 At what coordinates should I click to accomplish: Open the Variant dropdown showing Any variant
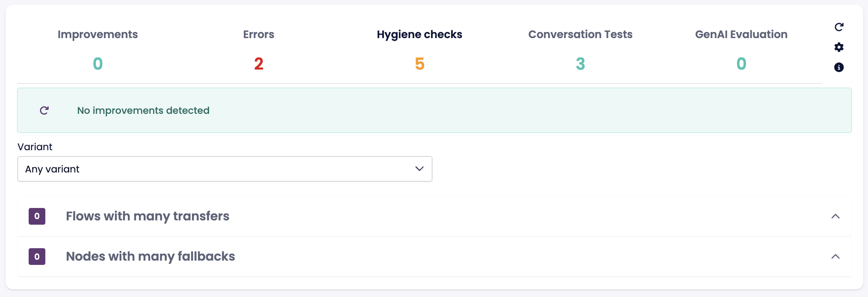[224, 169]
